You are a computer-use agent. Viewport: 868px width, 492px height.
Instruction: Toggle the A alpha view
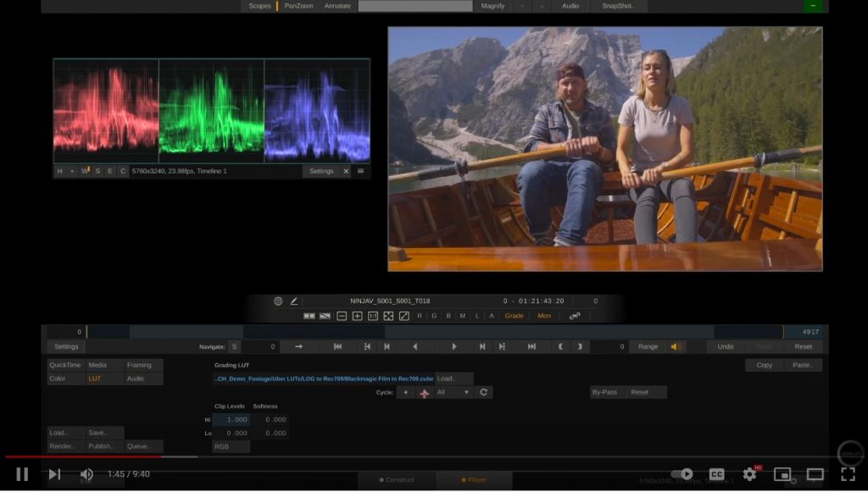[492, 316]
